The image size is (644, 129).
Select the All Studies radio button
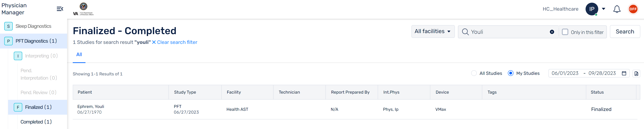tap(474, 73)
